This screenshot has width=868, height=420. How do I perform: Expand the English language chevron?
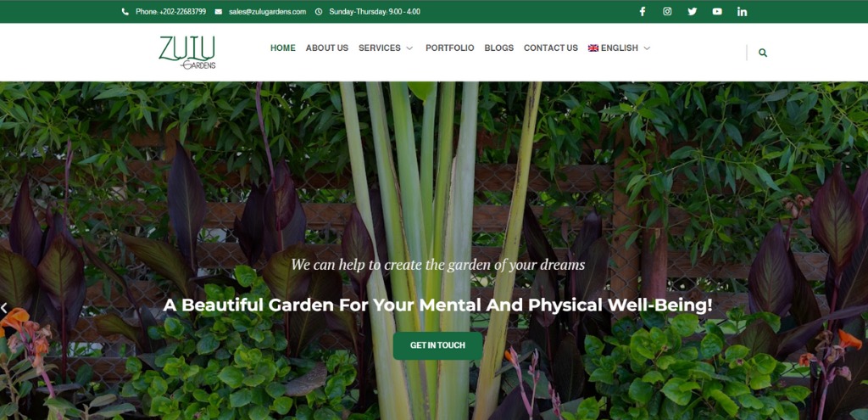[x=646, y=48]
